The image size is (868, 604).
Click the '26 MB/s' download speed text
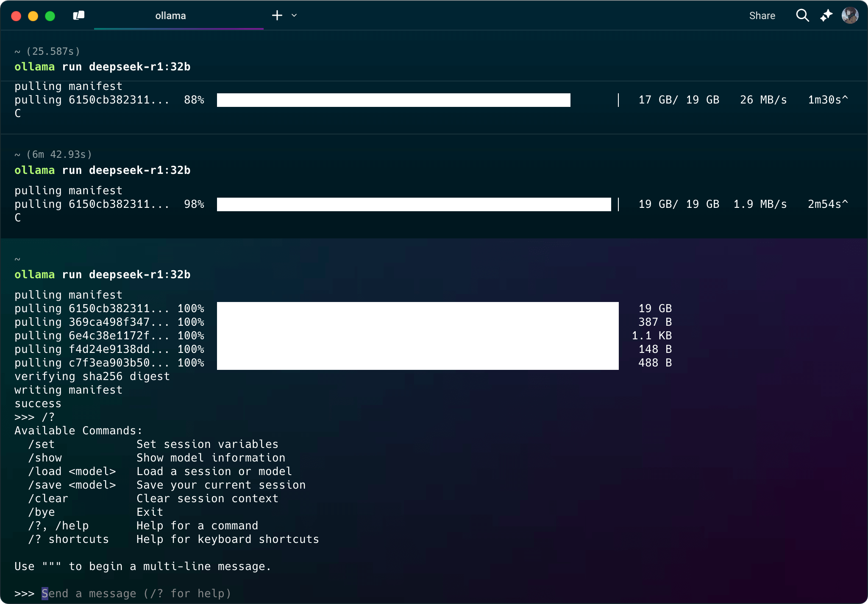[x=763, y=100]
